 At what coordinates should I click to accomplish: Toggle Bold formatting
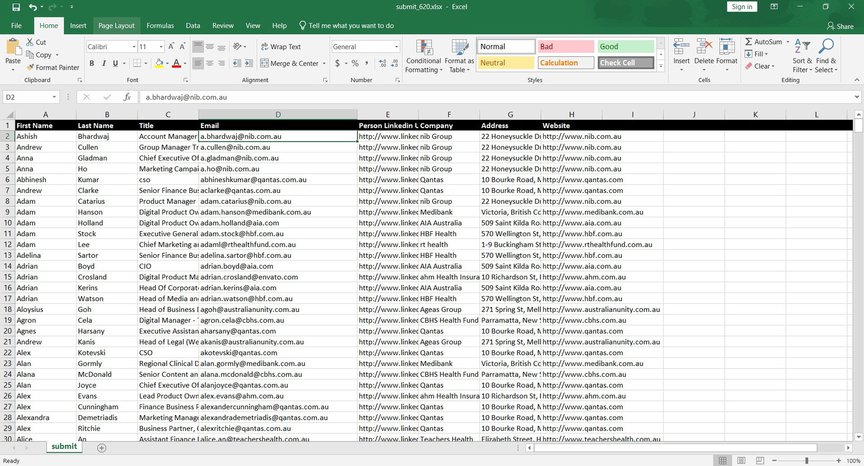coord(91,63)
